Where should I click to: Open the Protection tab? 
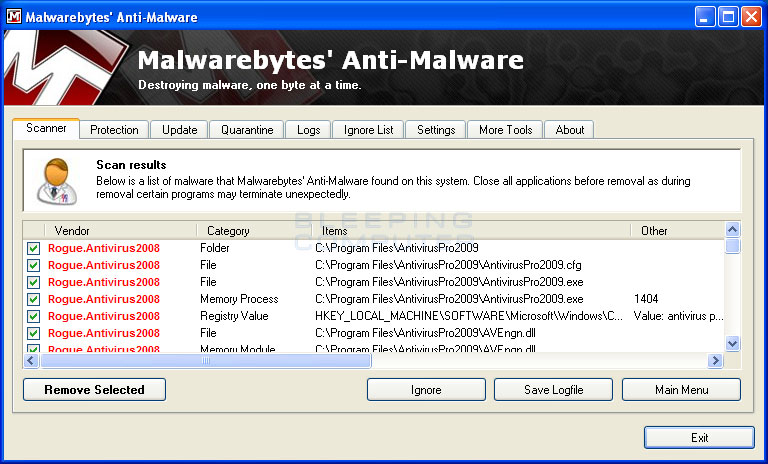114,130
